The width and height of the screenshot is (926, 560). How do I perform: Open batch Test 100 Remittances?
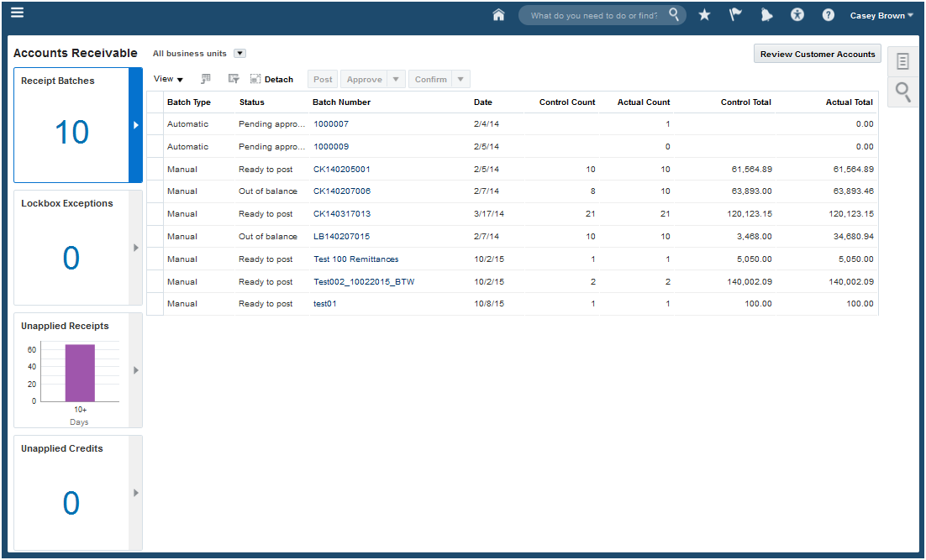(x=355, y=259)
